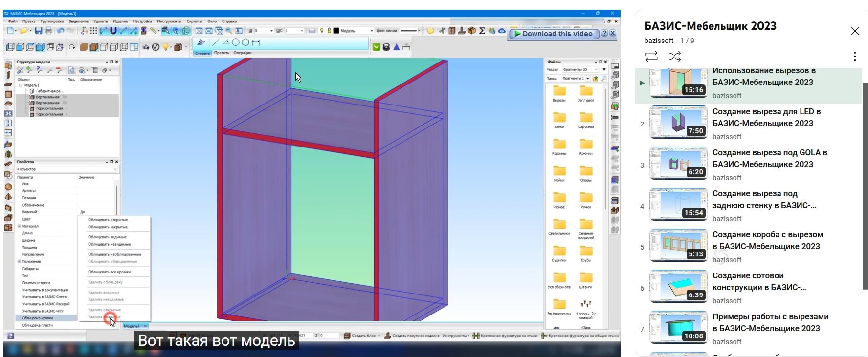Image resolution: width=868 pixels, height=357 pixels.
Task: Click the cone icon in left toolbar
Action: pos(8,197)
